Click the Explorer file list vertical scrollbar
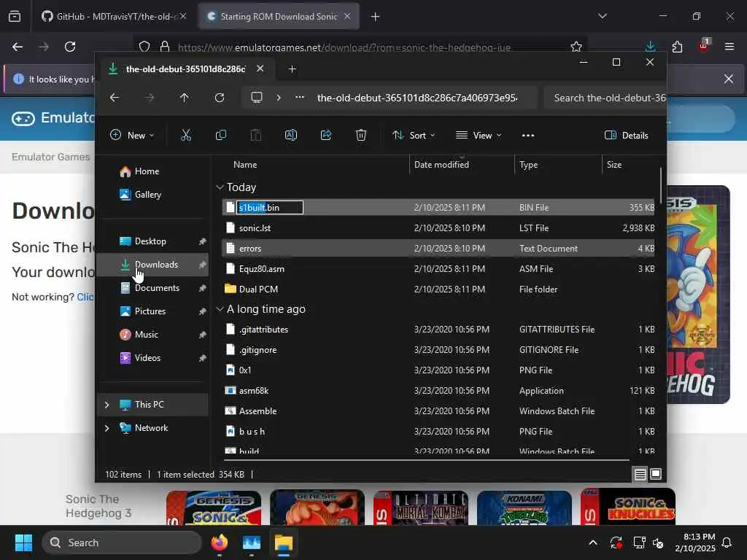The width and height of the screenshot is (747, 560). coord(661,185)
